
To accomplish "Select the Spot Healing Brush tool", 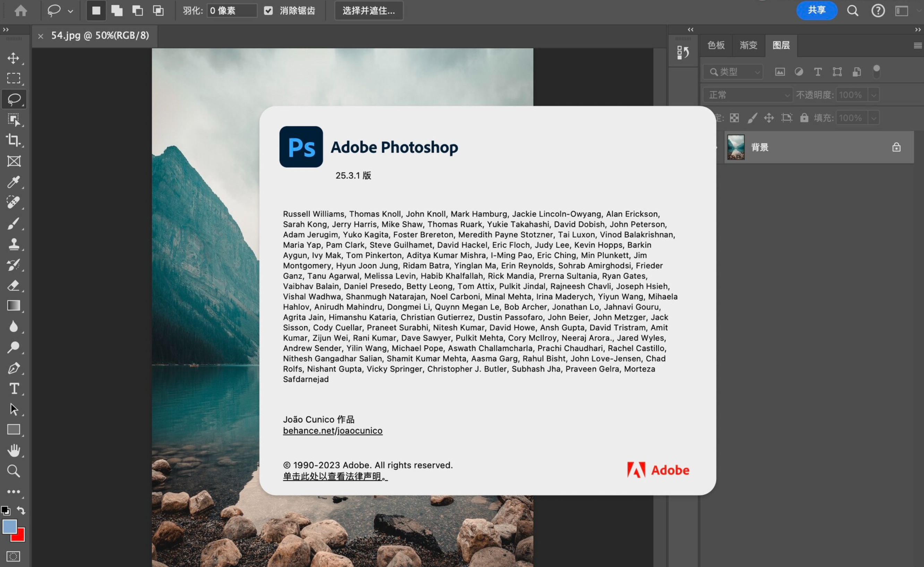I will click(14, 203).
